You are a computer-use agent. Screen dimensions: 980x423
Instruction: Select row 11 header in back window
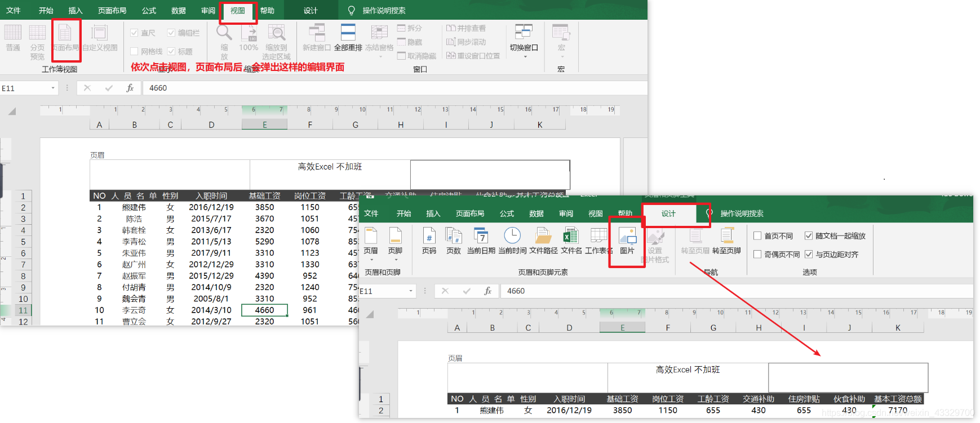(x=23, y=310)
